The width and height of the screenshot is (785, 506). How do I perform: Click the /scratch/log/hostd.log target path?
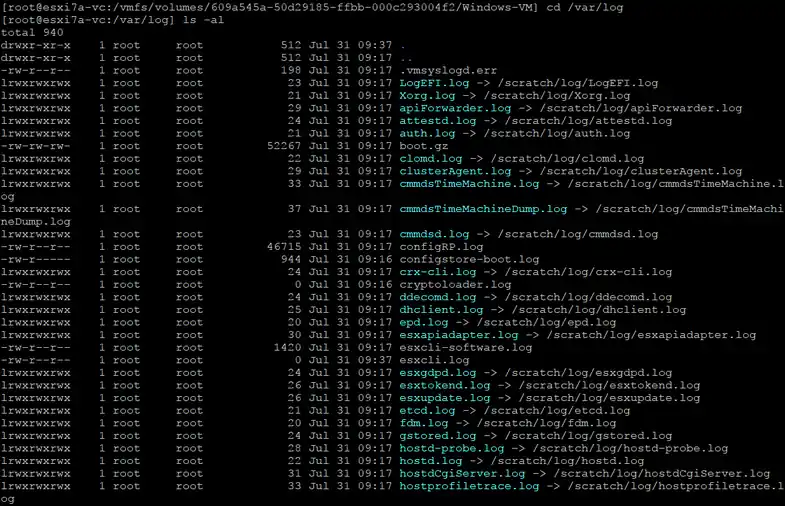click(x=567, y=461)
